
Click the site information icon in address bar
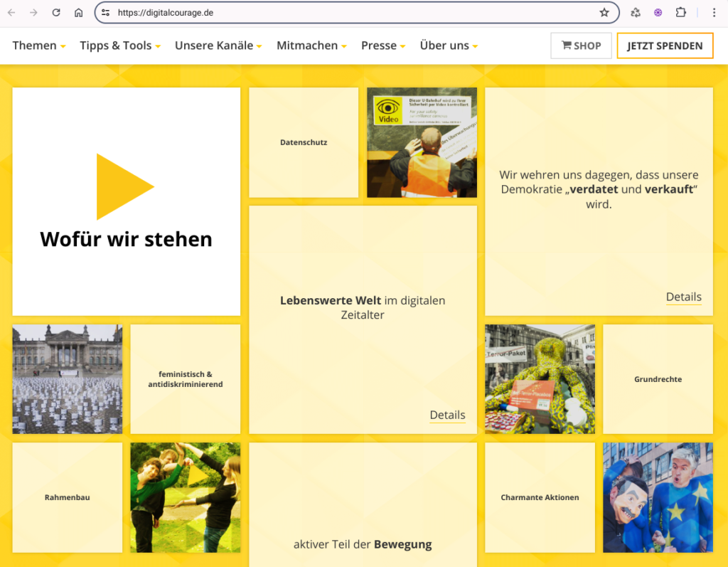(106, 13)
